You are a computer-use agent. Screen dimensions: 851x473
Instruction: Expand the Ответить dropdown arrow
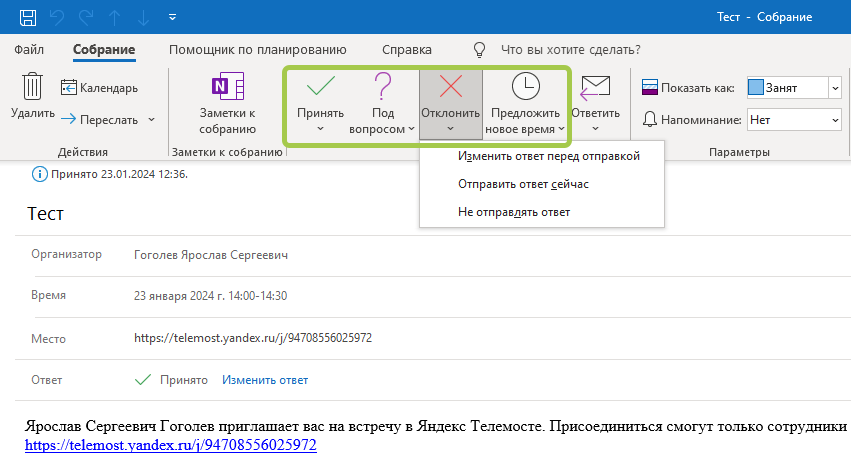click(x=595, y=129)
